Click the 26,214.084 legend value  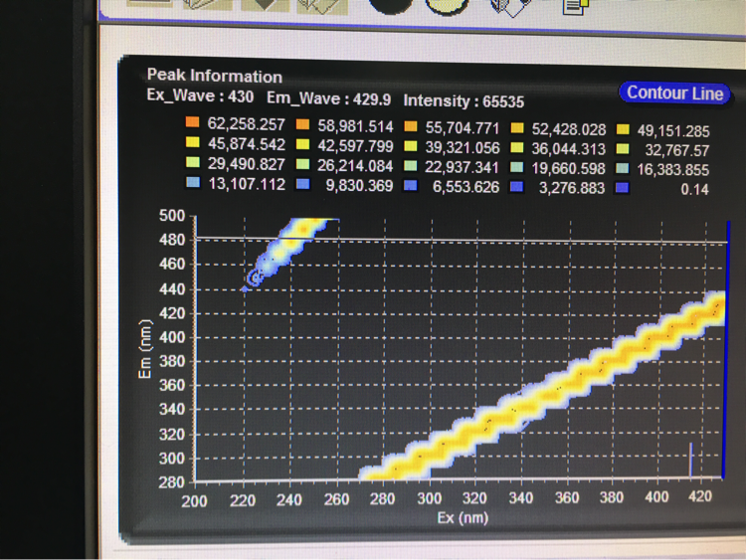click(355, 166)
